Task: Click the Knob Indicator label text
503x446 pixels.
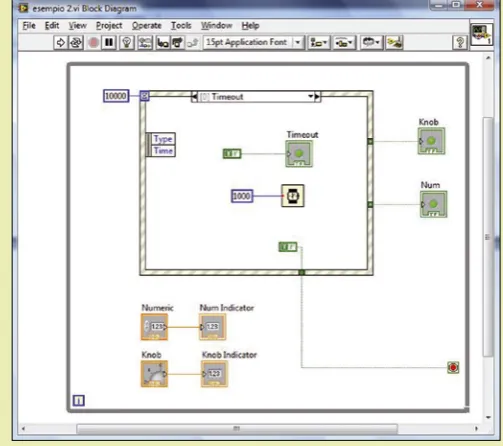Action: [x=229, y=355]
